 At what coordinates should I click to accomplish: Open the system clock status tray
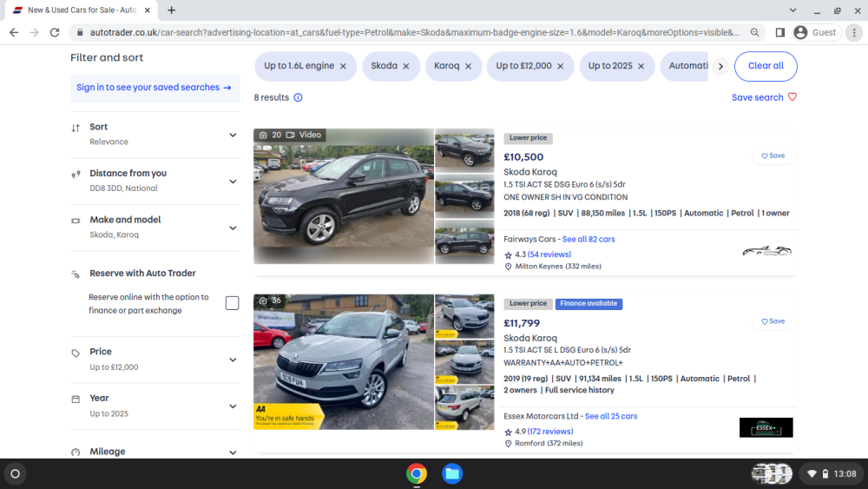click(832, 473)
